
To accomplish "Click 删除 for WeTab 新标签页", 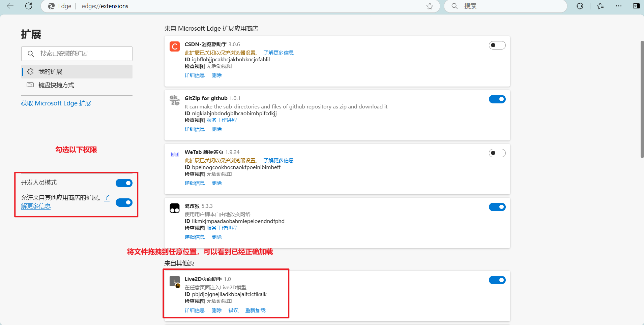I will click(216, 183).
